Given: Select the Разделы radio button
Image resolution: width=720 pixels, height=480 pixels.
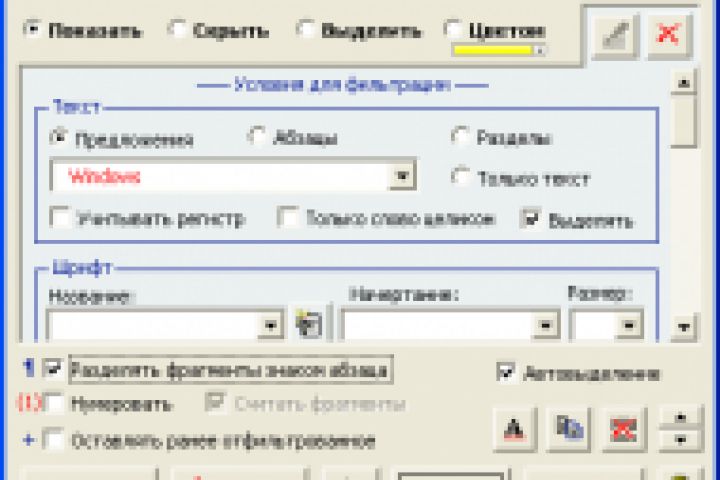Looking at the screenshot, I should pyautogui.click(x=461, y=136).
